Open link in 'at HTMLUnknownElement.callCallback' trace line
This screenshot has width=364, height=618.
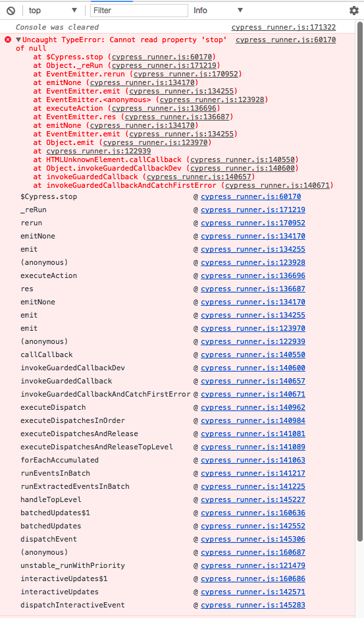(x=242, y=159)
